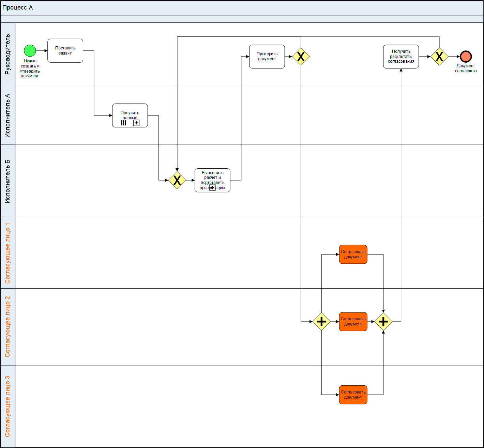The height and width of the screenshot is (448, 484).
Task: Click the 'Согласующее лицо 2' lane header
Action: pyautogui.click(x=7, y=327)
